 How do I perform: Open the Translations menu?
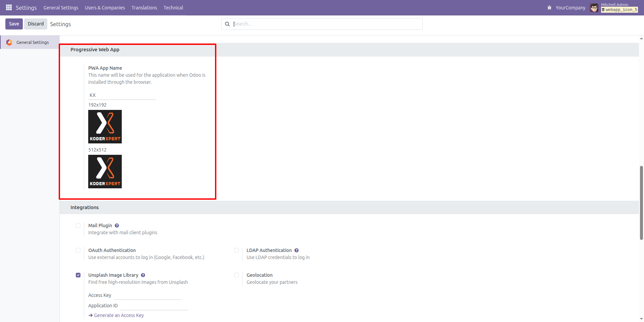[x=144, y=8]
